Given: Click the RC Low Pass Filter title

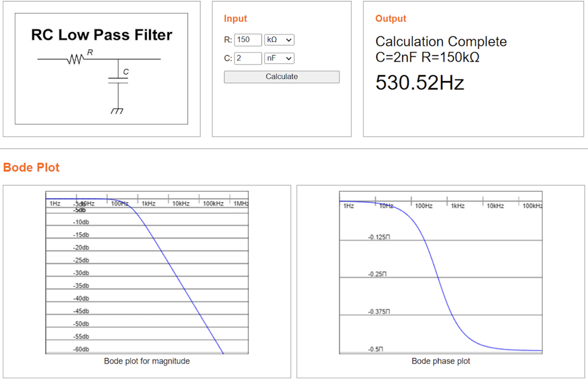Looking at the screenshot, I should (x=102, y=35).
